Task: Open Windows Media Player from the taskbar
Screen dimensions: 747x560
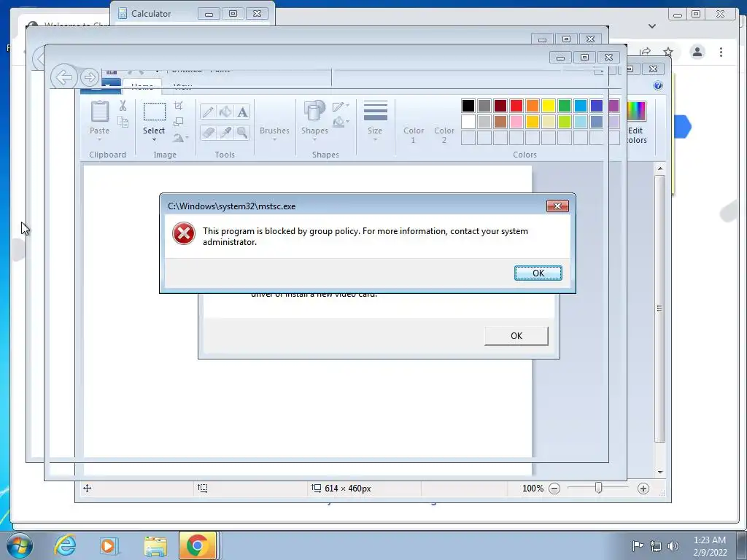Action: (109, 545)
